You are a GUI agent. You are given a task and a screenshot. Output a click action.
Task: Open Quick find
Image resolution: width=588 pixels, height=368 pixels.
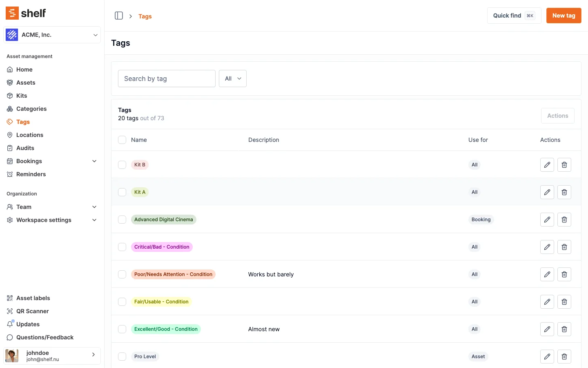(x=514, y=16)
